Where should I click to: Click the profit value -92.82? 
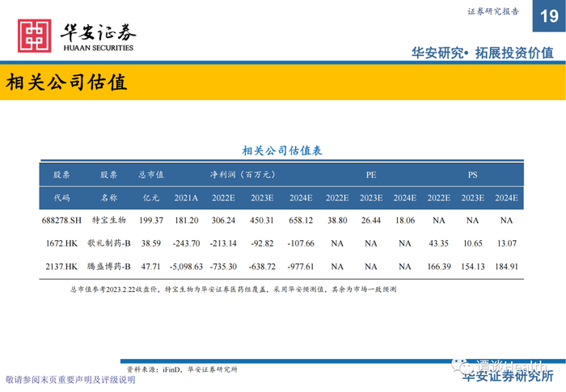point(262,243)
